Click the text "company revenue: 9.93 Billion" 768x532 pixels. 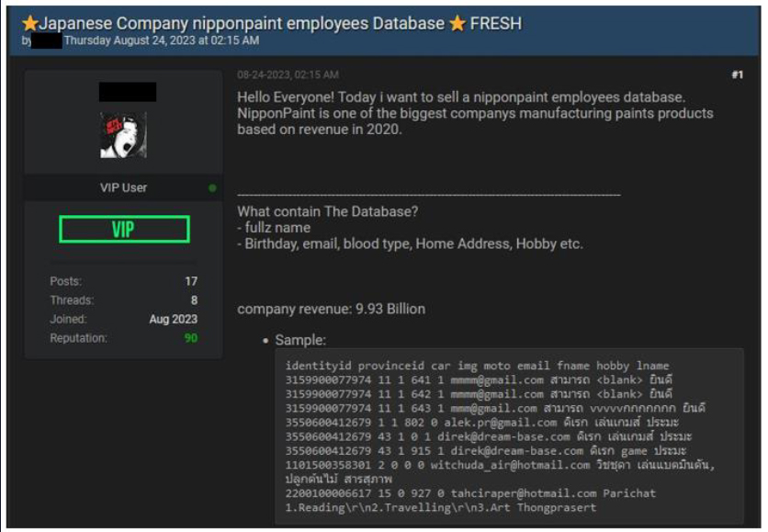pyautogui.click(x=331, y=309)
